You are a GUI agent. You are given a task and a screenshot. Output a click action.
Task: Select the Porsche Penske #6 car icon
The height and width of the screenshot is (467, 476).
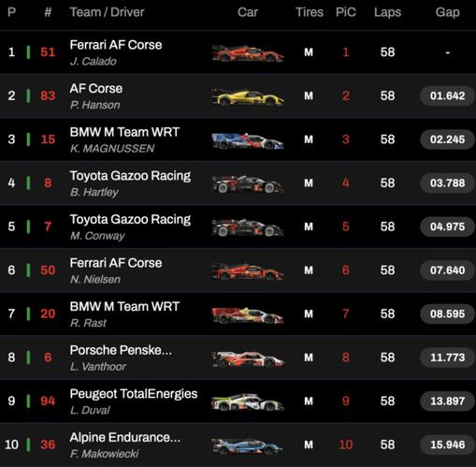coord(248,358)
